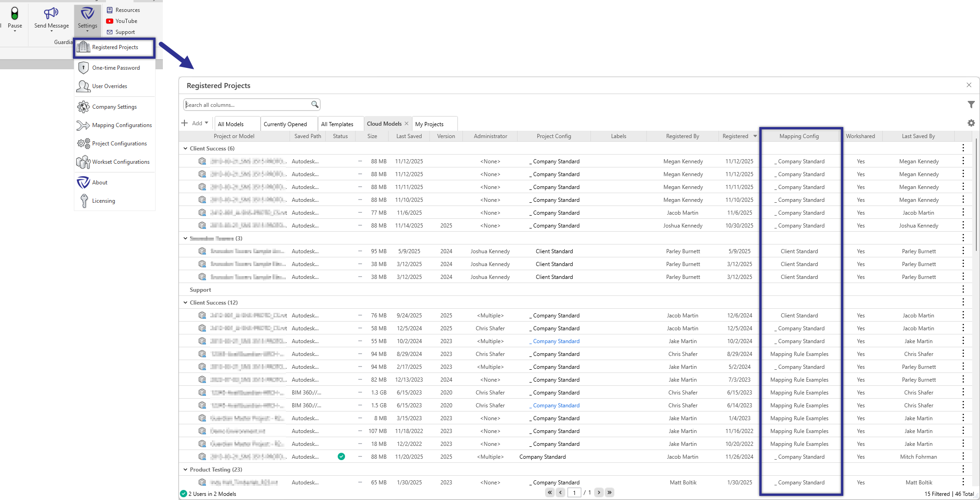Click the table settings gear icon

coord(971,123)
